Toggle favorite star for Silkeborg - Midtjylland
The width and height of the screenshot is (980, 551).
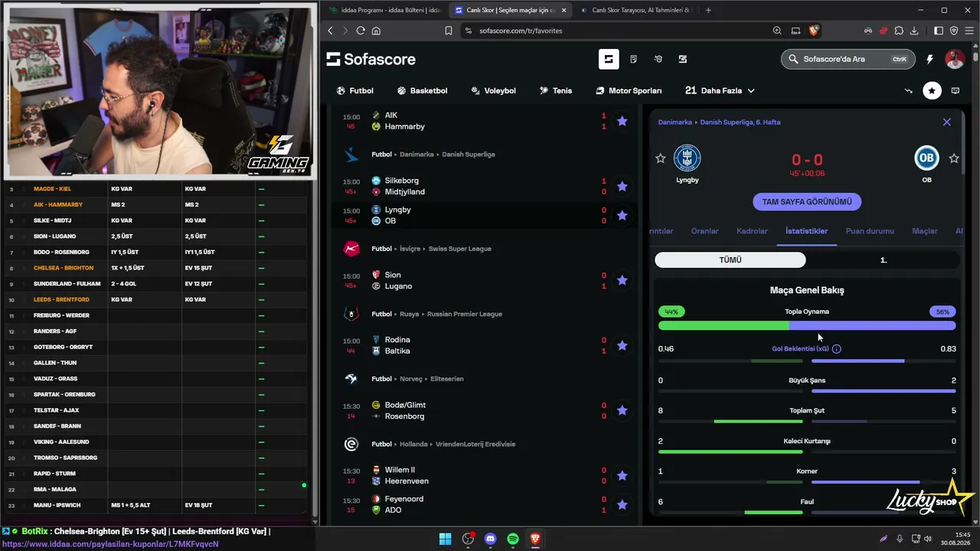click(x=622, y=186)
